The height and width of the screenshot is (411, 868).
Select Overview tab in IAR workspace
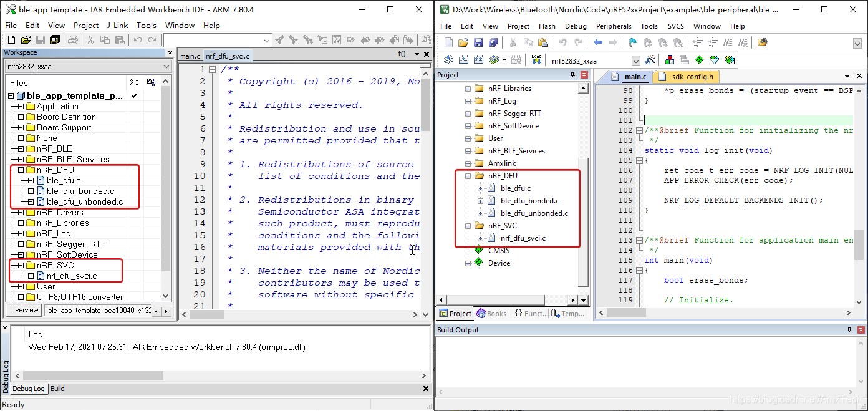click(24, 310)
